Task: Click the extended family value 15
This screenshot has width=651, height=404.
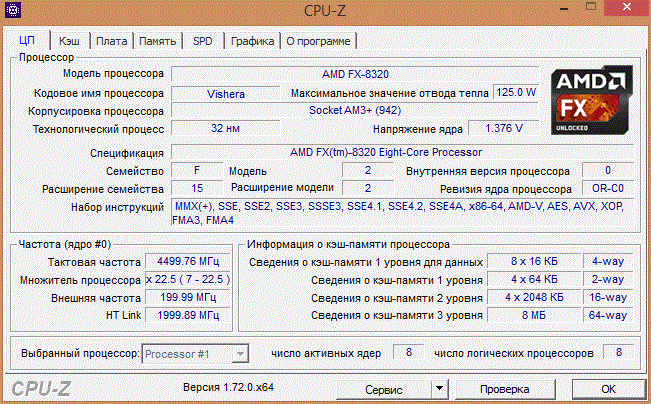Action: click(x=197, y=188)
